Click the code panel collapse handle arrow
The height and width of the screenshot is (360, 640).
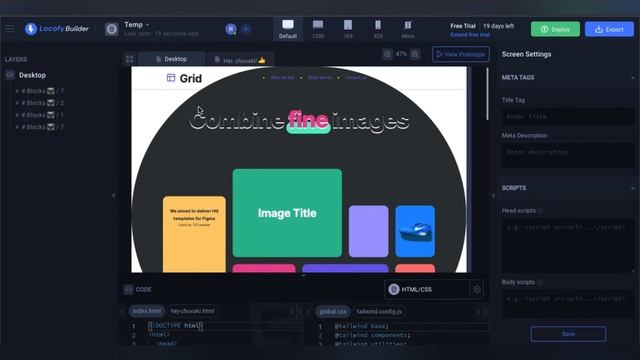303,276
